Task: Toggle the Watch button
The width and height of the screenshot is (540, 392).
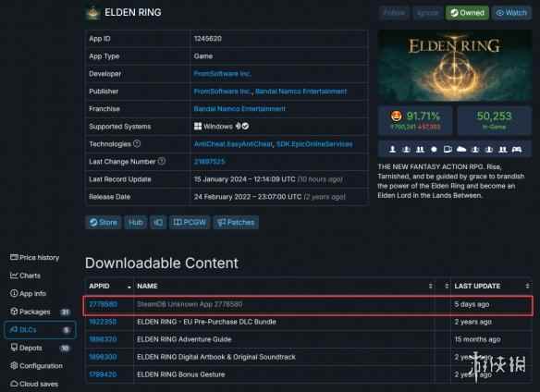Action: (511, 13)
